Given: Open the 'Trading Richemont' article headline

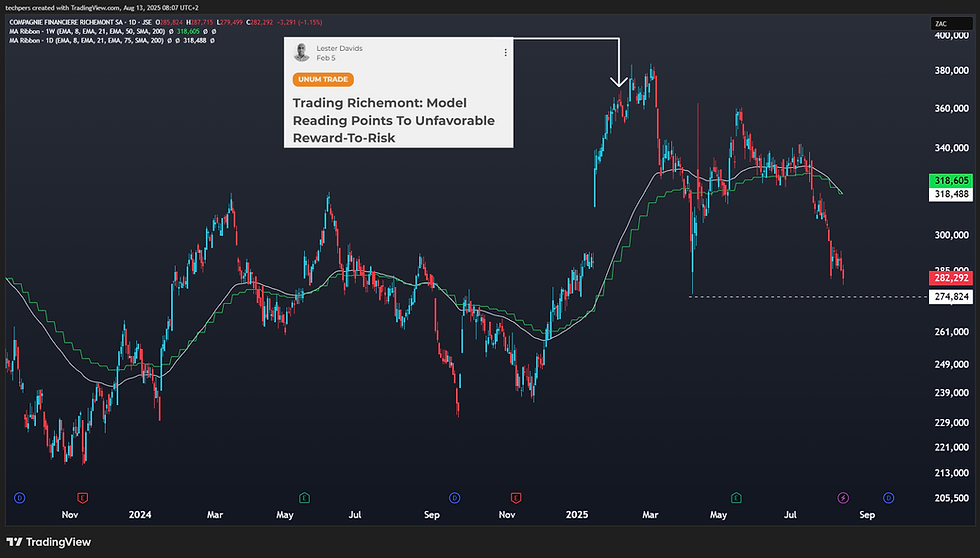Looking at the screenshot, I should coord(394,120).
